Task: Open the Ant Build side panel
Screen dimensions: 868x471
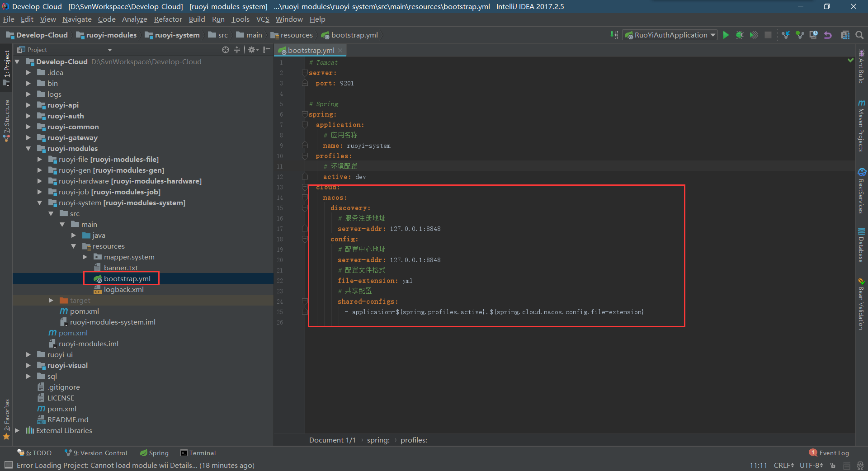Action: (861, 66)
